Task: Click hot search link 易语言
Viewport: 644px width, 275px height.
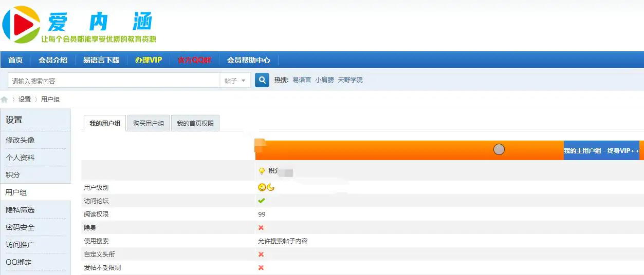Action: (x=302, y=80)
